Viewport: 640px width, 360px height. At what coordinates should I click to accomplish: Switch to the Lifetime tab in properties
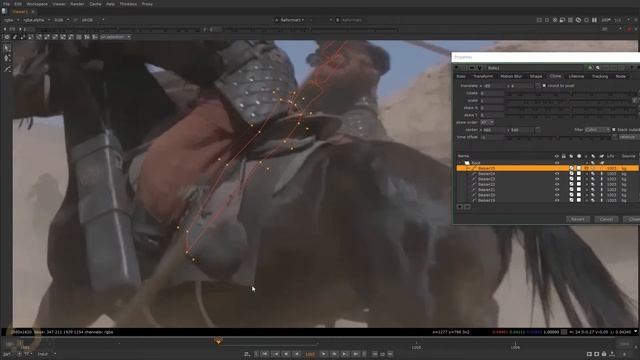[x=576, y=76]
